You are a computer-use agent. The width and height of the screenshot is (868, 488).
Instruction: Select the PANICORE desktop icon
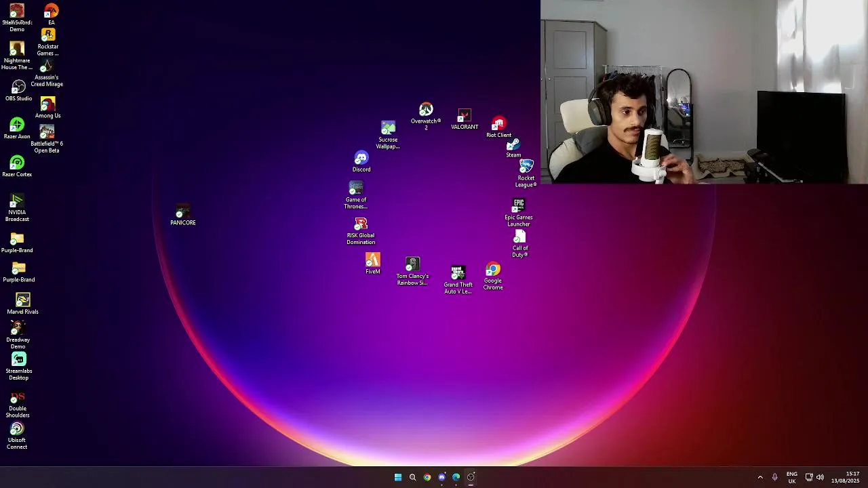coord(182,216)
